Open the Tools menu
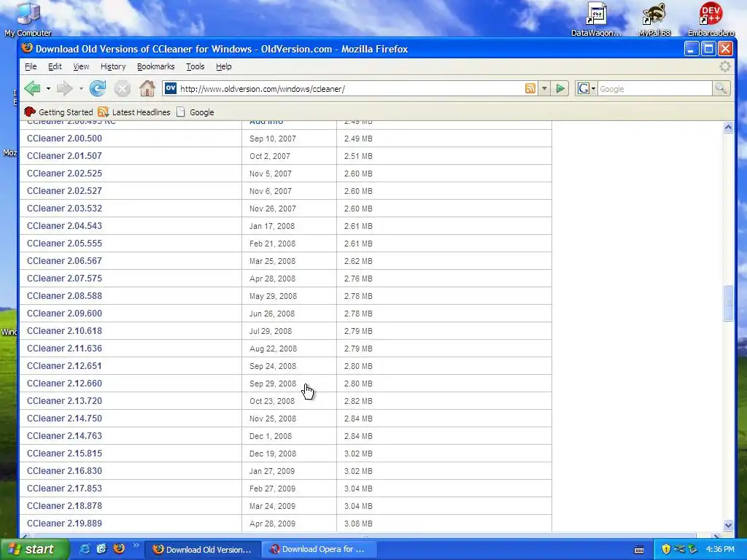The height and width of the screenshot is (560, 747). pyautogui.click(x=196, y=66)
